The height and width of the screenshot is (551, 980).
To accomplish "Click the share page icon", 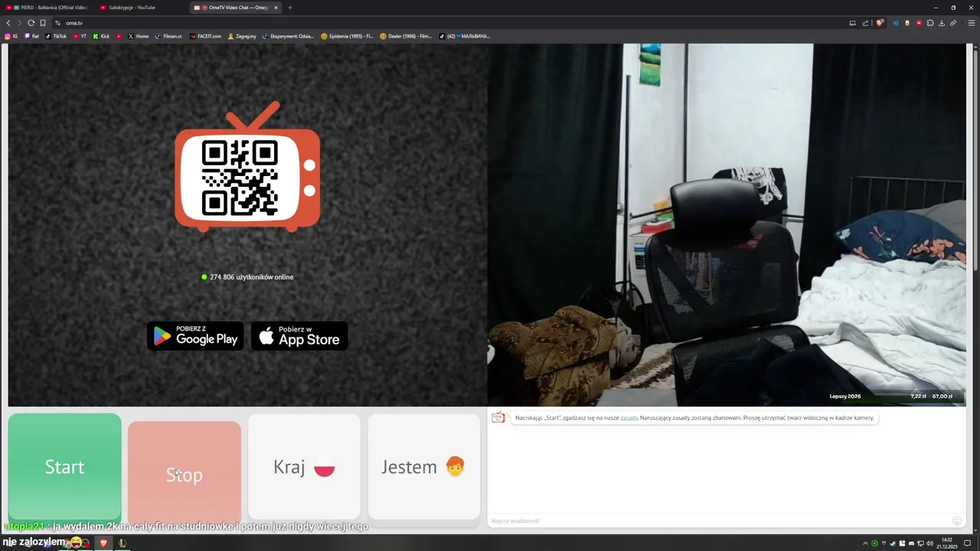I will coord(865,23).
